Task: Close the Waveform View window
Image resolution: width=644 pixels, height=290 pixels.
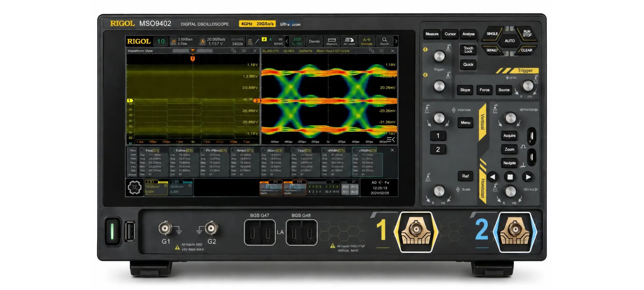Action: coord(255,51)
